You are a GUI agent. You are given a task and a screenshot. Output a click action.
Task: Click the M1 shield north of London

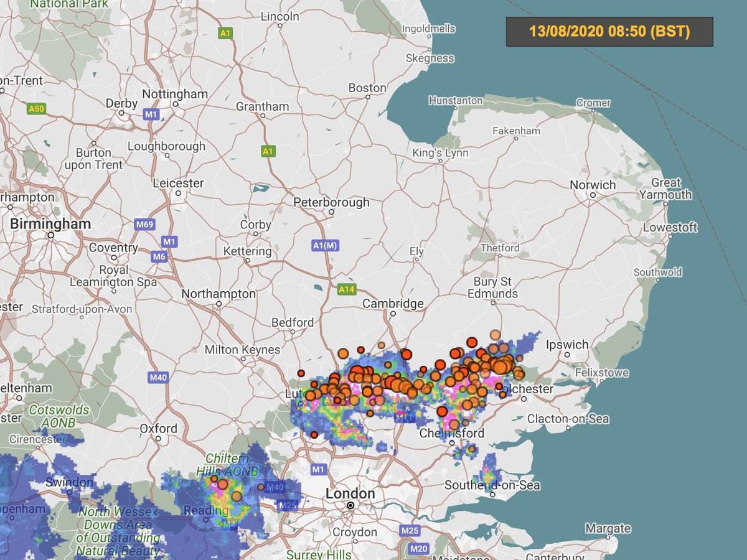click(319, 469)
